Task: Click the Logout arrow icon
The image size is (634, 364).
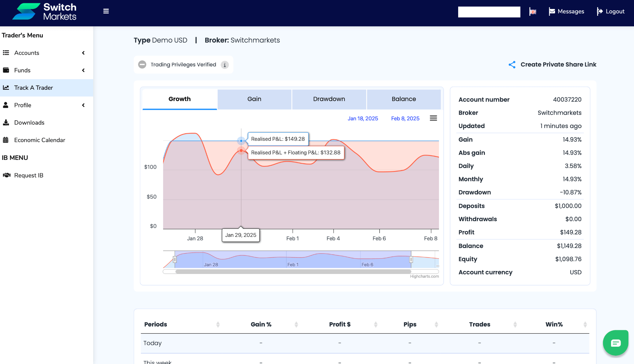Action: tap(600, 11)
